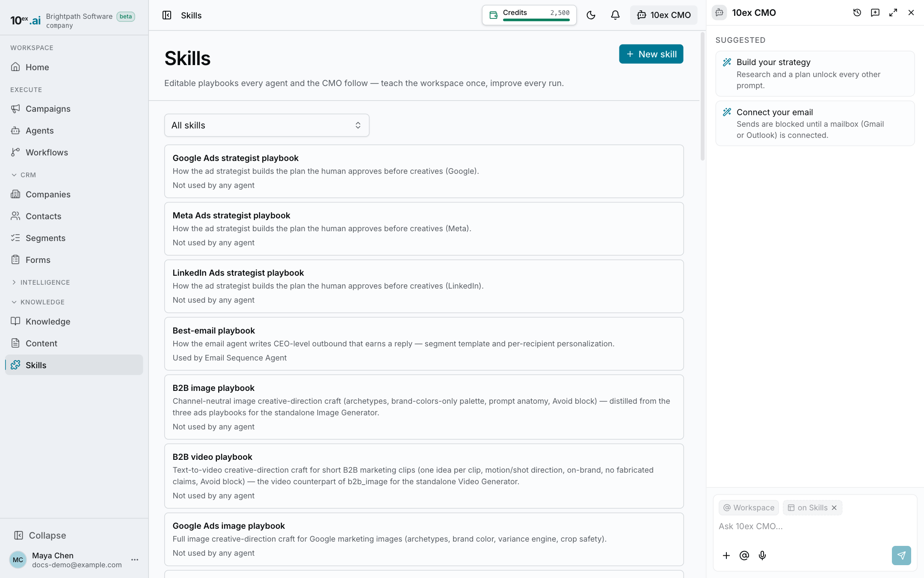Open the Companies page
The width and height of the screenshot is (924, 578).
click(74, 194)
